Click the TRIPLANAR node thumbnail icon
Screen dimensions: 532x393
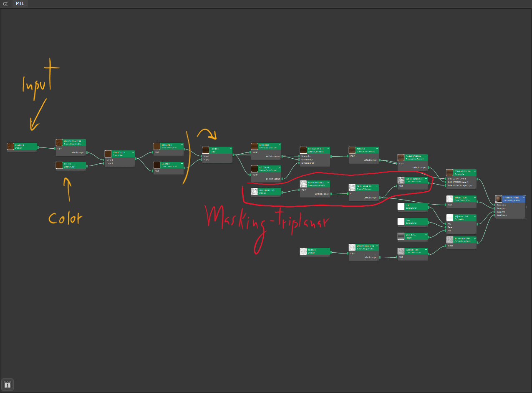[x=352, y=188]
